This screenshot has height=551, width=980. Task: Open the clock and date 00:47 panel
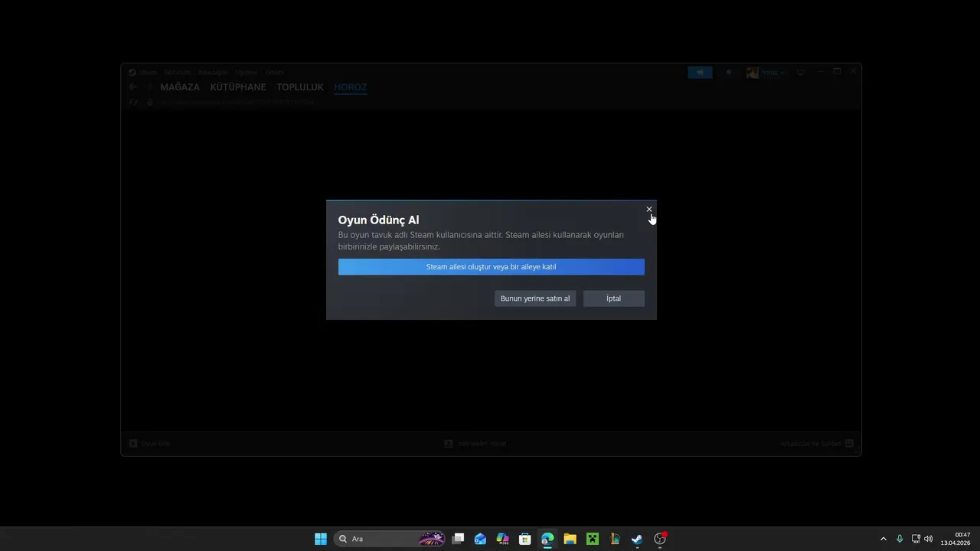click(956, 539)
